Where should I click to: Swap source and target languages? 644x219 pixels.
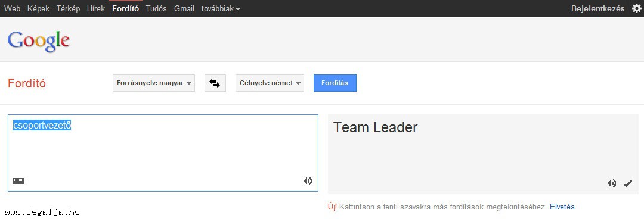(x=215, y=83)
